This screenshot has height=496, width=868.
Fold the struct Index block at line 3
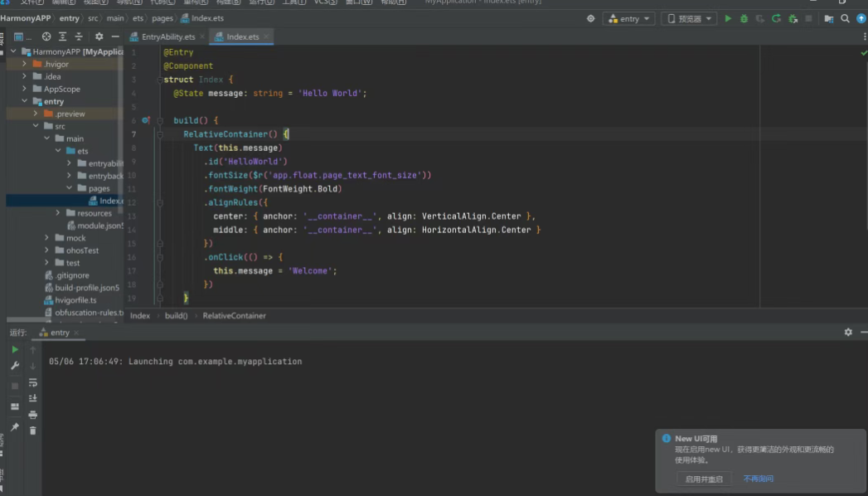point(160,80)
